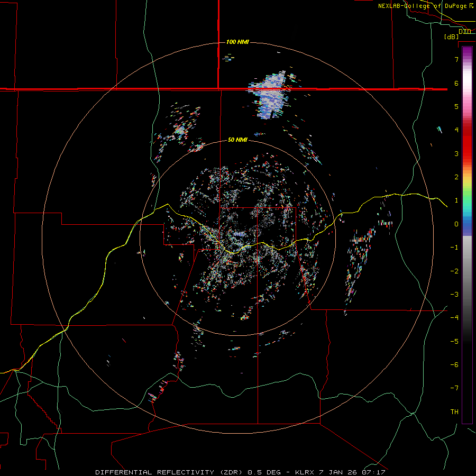Click the "100 NMI" range ring label

(237, 42)
